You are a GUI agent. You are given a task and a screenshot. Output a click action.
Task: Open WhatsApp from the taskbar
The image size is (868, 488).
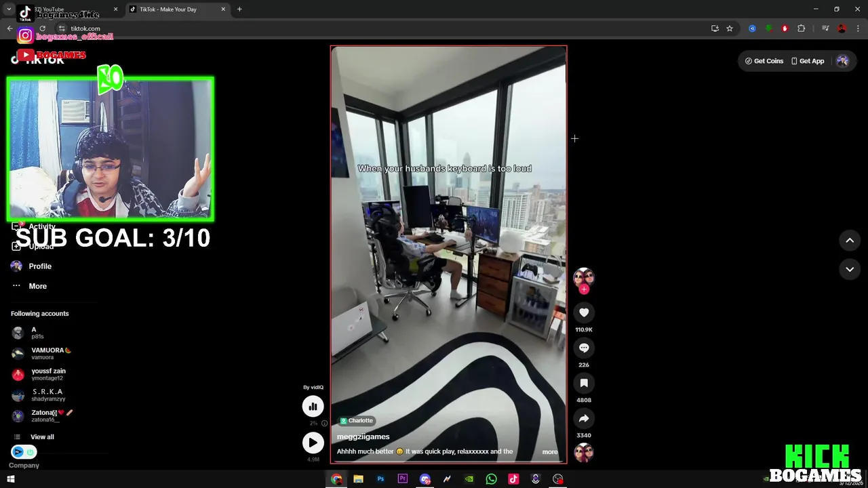(491, 479)
